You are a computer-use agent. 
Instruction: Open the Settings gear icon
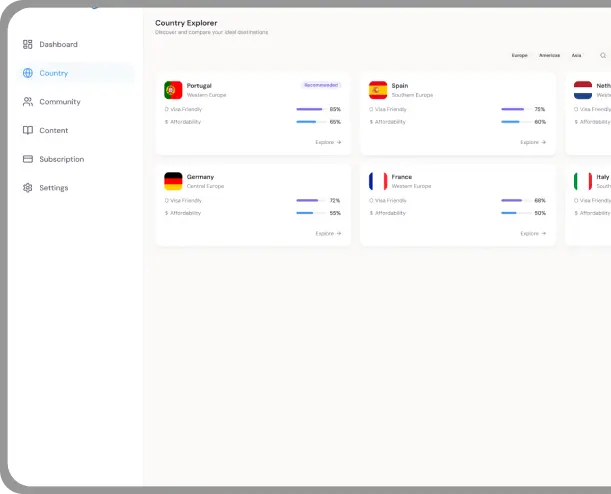28,188
